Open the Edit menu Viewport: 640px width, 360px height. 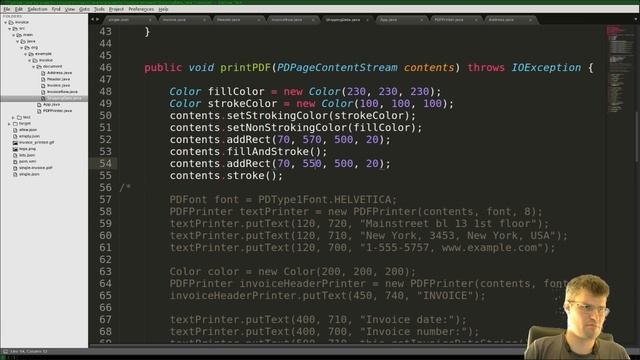(x=19, y=9)
